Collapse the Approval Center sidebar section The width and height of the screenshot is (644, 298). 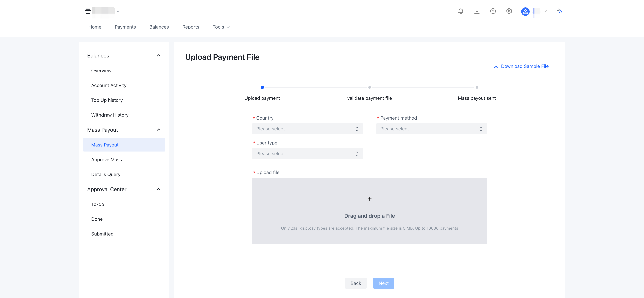(158, 189)
